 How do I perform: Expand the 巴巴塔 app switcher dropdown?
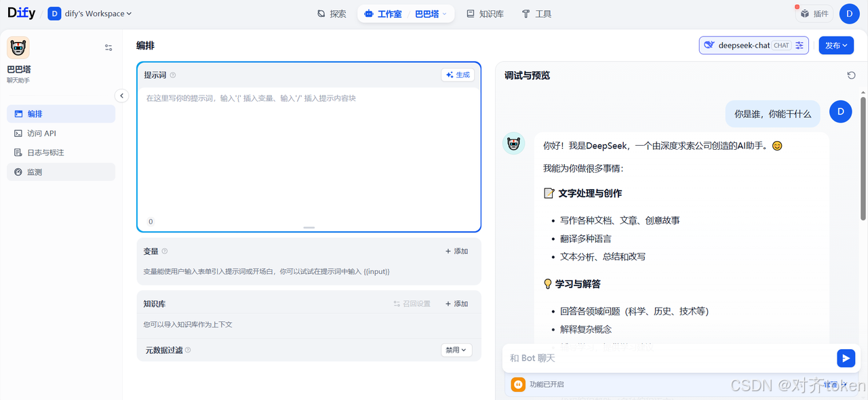(431, 14)
